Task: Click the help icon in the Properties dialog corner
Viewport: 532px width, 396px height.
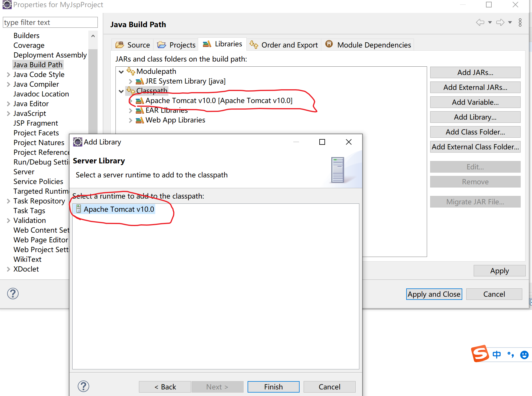Action: pos(13,294)
